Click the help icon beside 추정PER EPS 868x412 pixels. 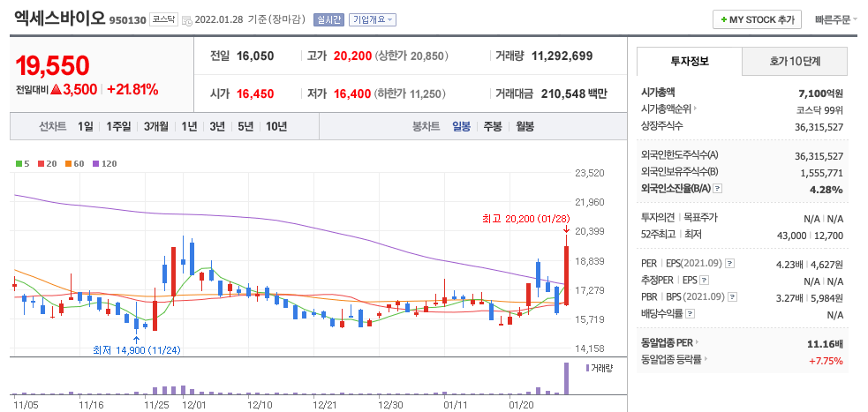[704, 281]
